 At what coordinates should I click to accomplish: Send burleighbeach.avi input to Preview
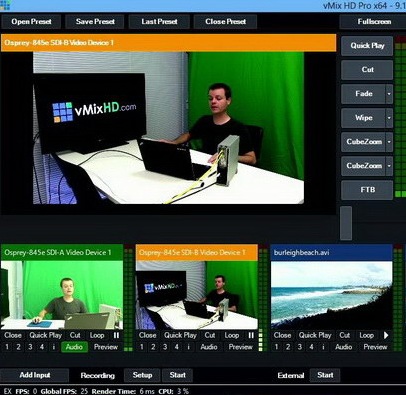(x=375, y=347)
